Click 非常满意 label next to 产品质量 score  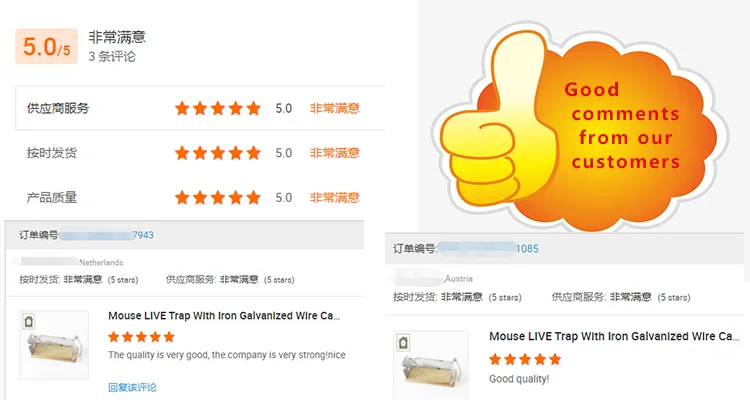coord(334,198)
